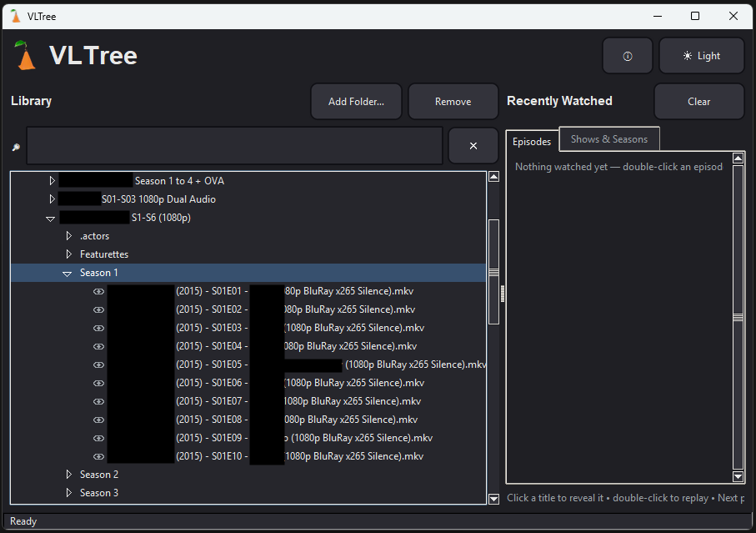Click the Remove button
This screenshot has width=756, height=533.
453,101
